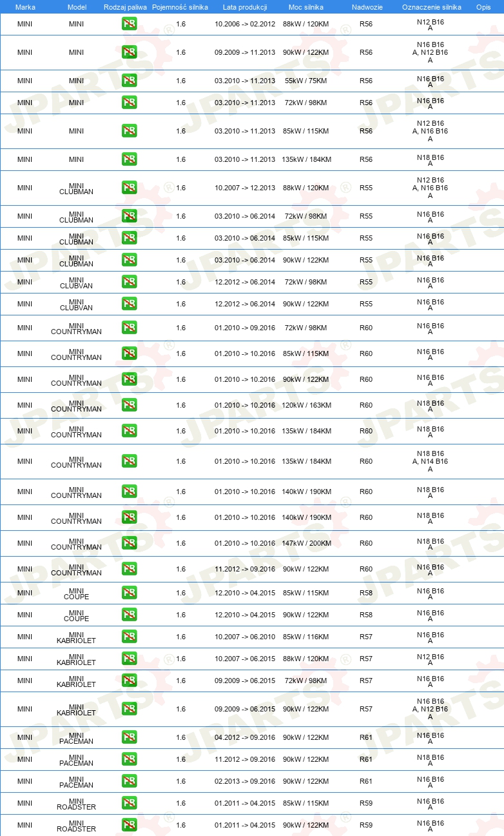This screenshot has height=836, width=504.
Task: Click the petrol icon for Coupe 90kW / 122KM
Action: [129, 615]
